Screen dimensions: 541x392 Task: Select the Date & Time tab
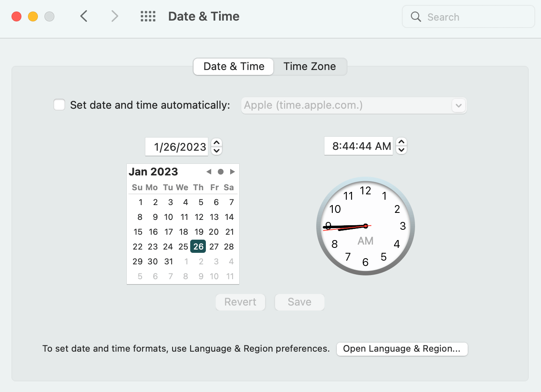click(234, 67)
